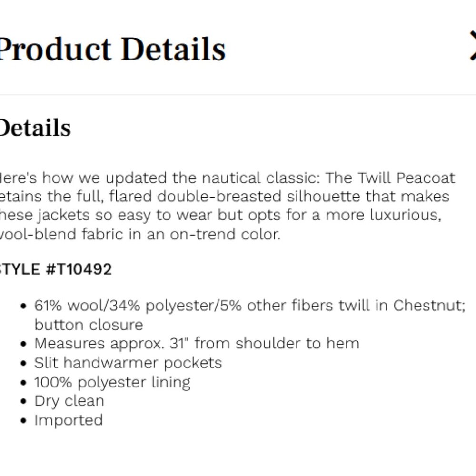Click the Product Details heading
The height and width of the screenshot is (476, 476).
pos(112,49)
